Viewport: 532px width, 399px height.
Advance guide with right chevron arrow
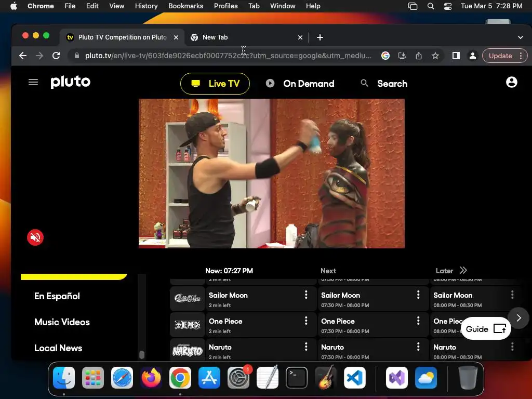pyautogui.click(x=518, y=318)
